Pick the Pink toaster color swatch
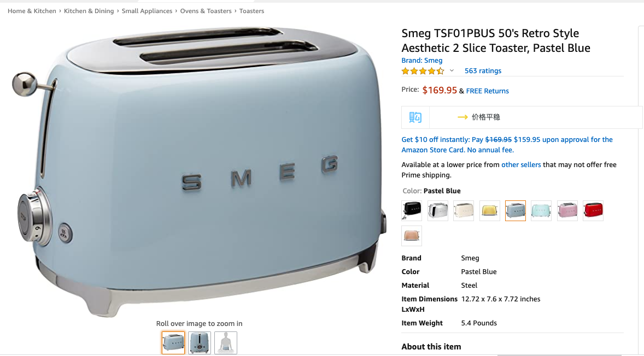Image resolution: width=644 pixels, height=356 pixels. (567, 211)
